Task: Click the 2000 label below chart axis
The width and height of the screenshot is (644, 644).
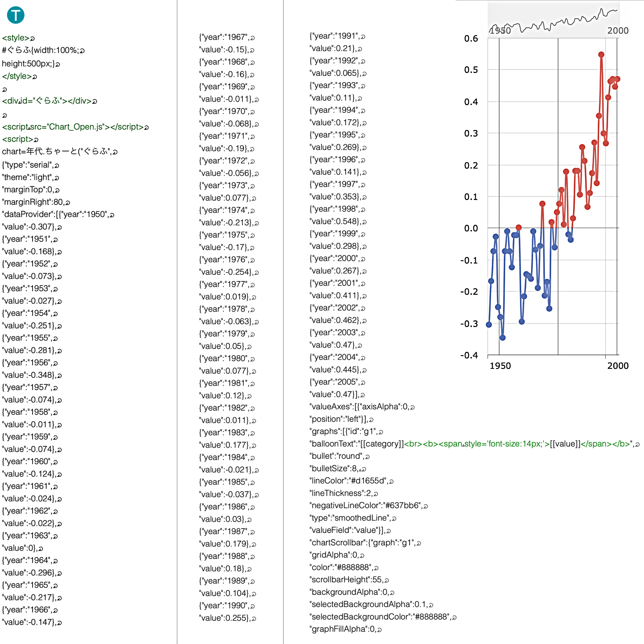Action: (x=618, y=366)
